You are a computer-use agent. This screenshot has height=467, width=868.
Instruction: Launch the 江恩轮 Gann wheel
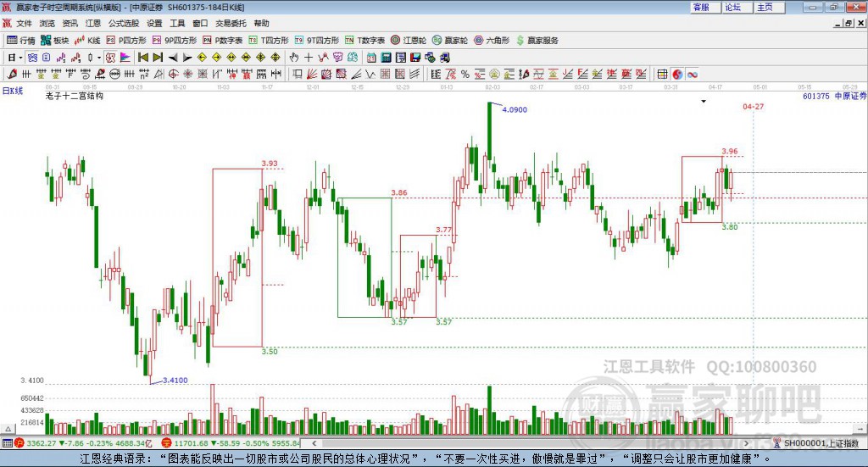(x=409, y=41)
